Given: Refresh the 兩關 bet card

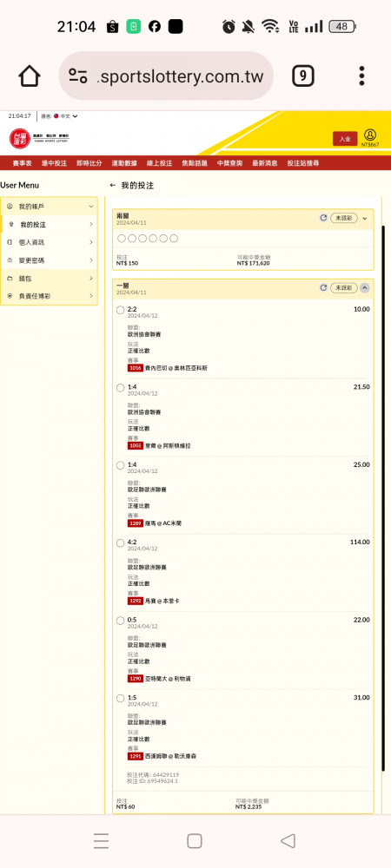Looking at the screenshot, I should 323,218.
